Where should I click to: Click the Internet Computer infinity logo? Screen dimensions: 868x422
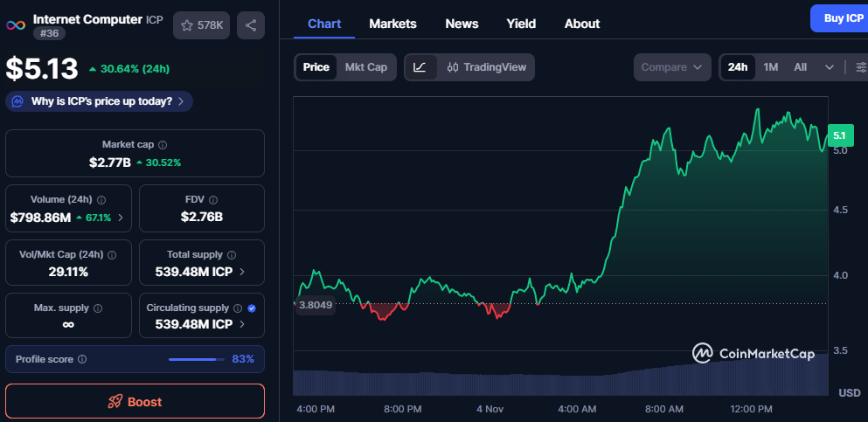(x=17, y=25)
